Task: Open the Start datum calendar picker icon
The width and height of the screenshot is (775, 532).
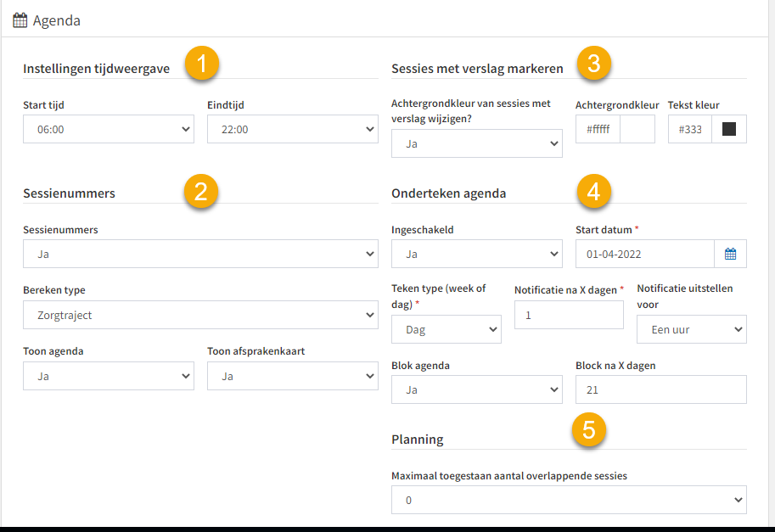Action: [730, 254]
